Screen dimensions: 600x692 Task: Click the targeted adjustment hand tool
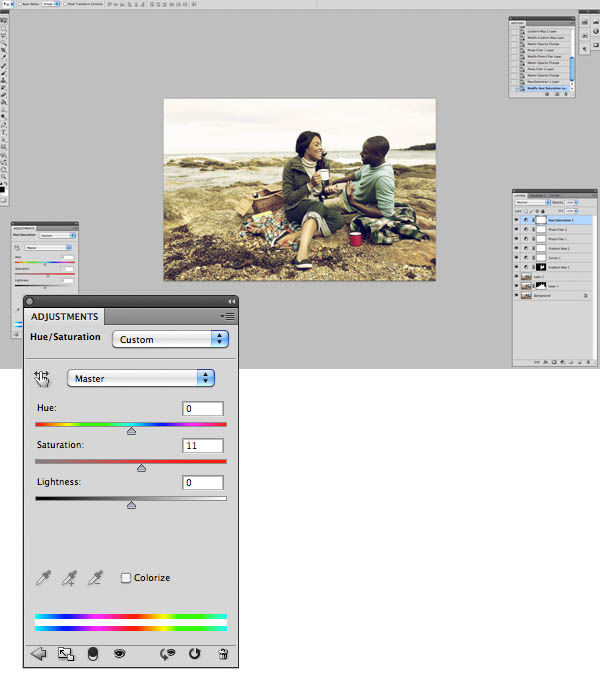pos(42,378)
